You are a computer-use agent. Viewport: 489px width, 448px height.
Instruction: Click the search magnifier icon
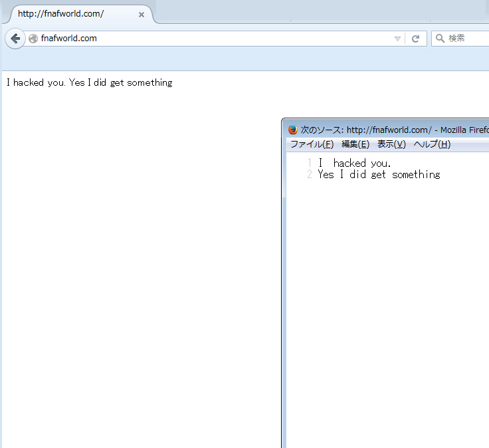click(440, 39)
